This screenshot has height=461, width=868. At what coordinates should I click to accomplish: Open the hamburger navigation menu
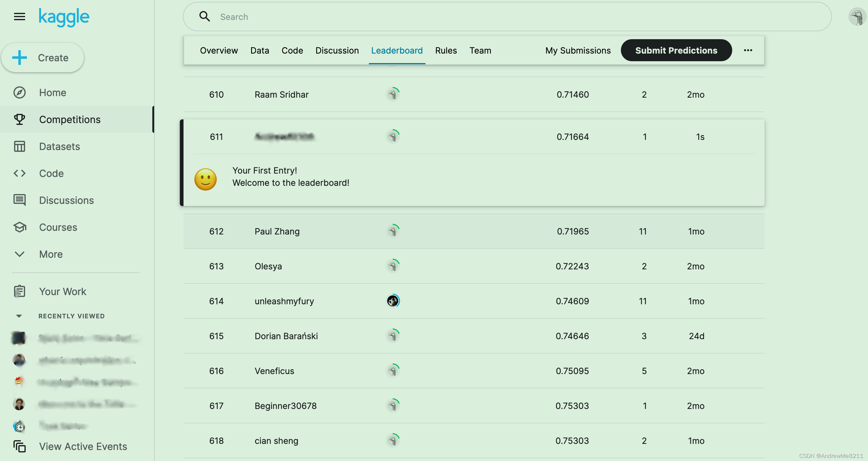20,17
